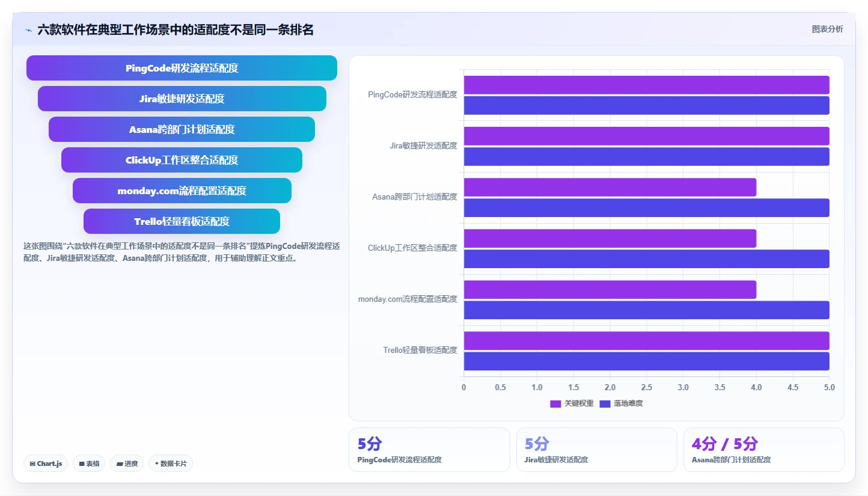The width and height of the screenshot is (868, 496).
Task: Click Jira's purple 关键权重 chart bar
Action: pos(646,136)
